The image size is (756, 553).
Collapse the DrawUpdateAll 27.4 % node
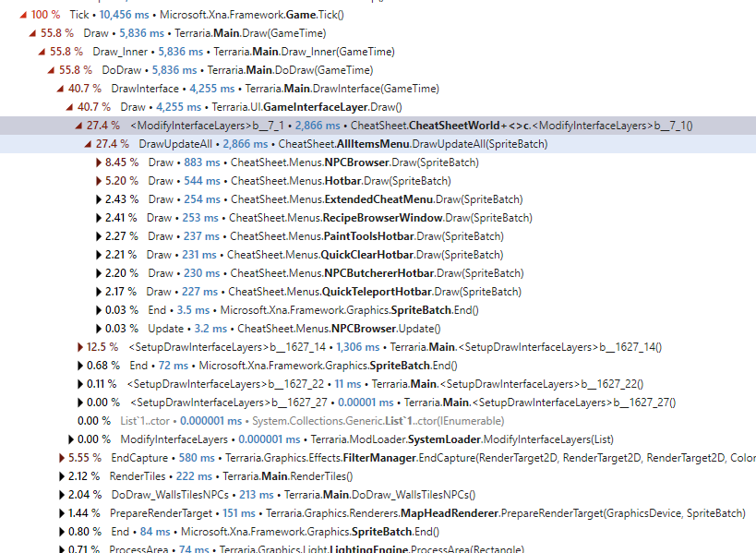click(x=88, y=144)
